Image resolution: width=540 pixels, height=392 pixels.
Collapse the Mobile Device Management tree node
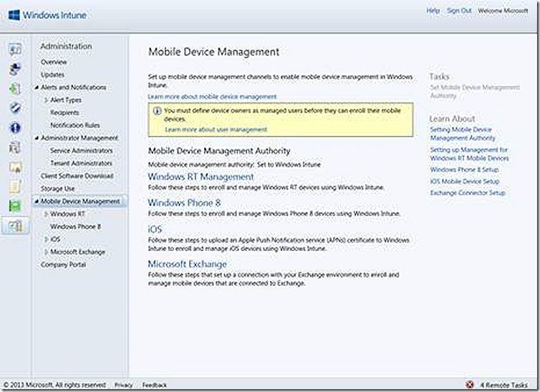(37, 202)
